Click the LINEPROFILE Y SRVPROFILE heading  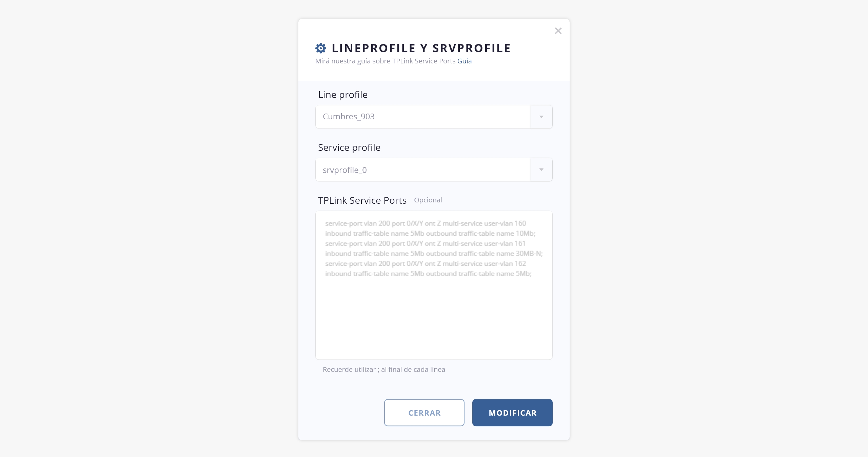[x=421, y=48]
